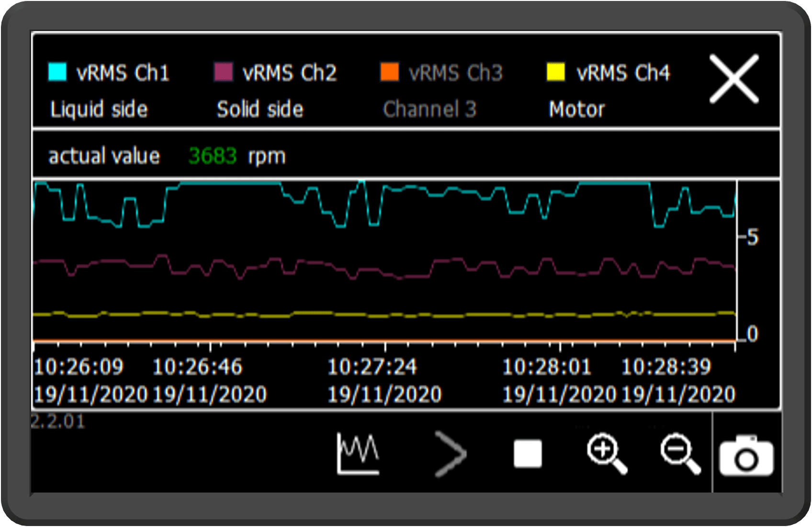Select the actual value 3683 rpm reading
This screenshot has width=812, height=527.
[167, 156]
